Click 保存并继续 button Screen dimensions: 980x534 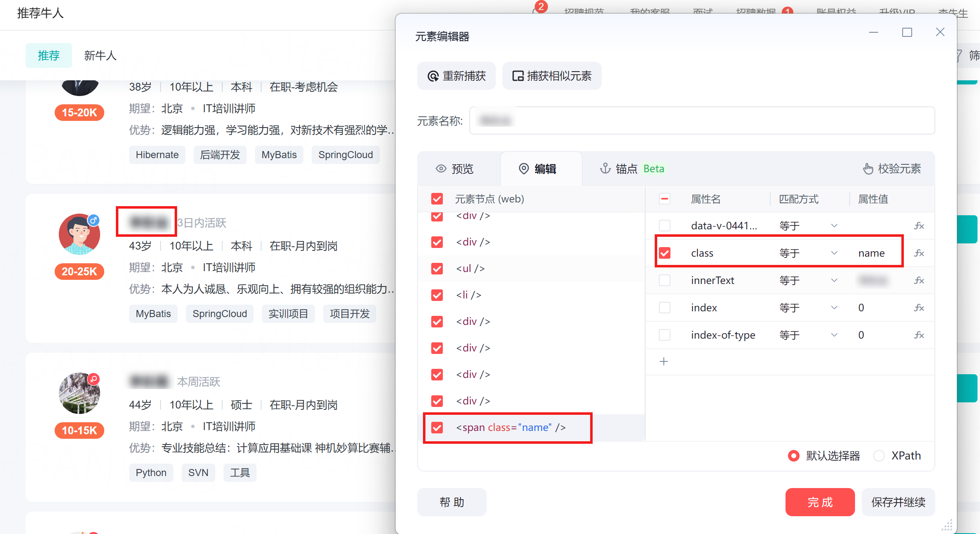[898, 502]
